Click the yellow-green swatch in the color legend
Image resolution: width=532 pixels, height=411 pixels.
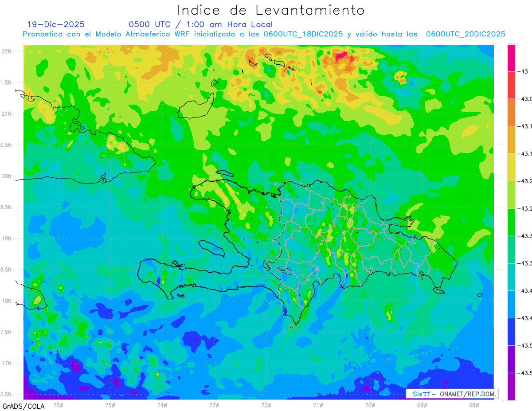tap(511, 195)
